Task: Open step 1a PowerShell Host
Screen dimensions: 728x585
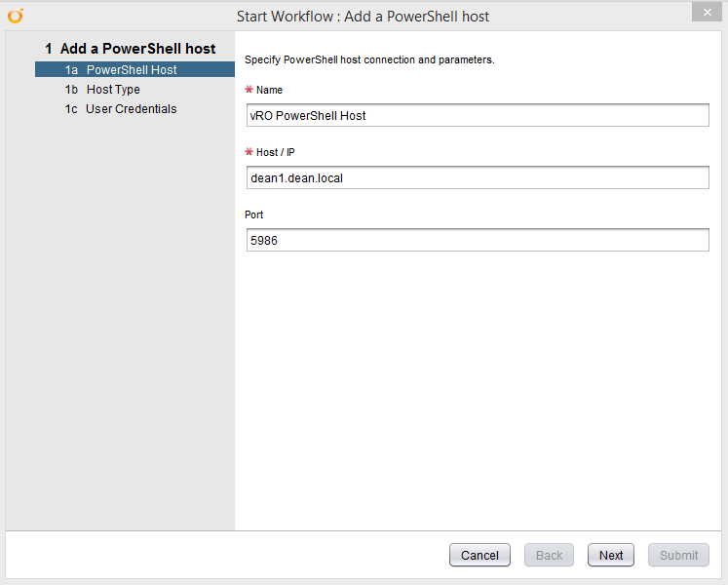Action: pyautogui.click(x=132, y=70)
